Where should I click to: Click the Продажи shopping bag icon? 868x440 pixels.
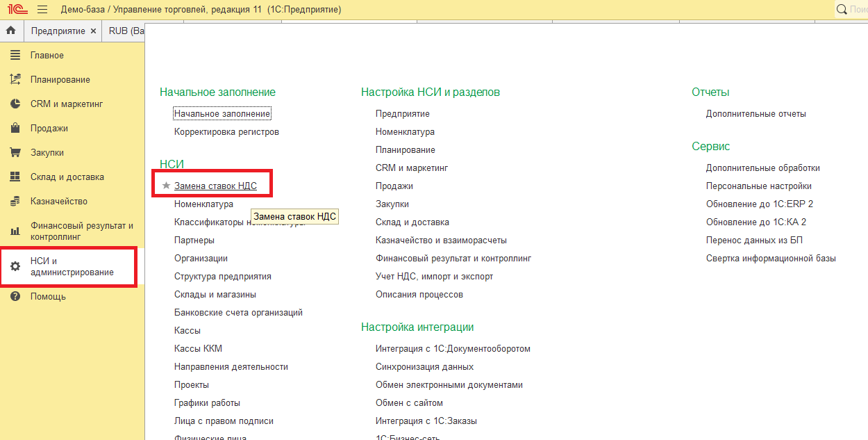(x=15, y=129)
